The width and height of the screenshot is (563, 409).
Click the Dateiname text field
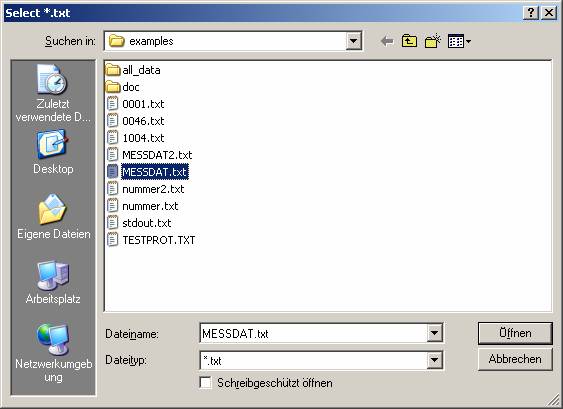tap(313, 333)
